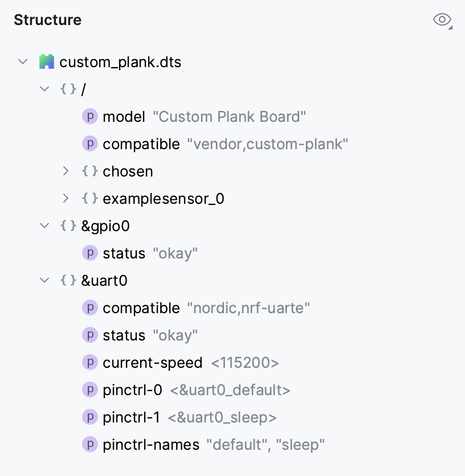Collapse the &uart0 node

point(44,280)
